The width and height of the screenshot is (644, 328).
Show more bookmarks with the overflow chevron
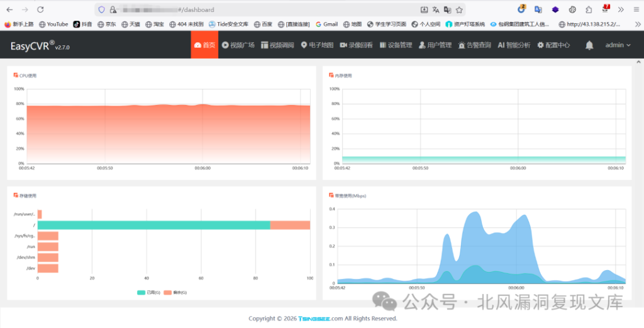pyautogui.click(x=636, y=24)
